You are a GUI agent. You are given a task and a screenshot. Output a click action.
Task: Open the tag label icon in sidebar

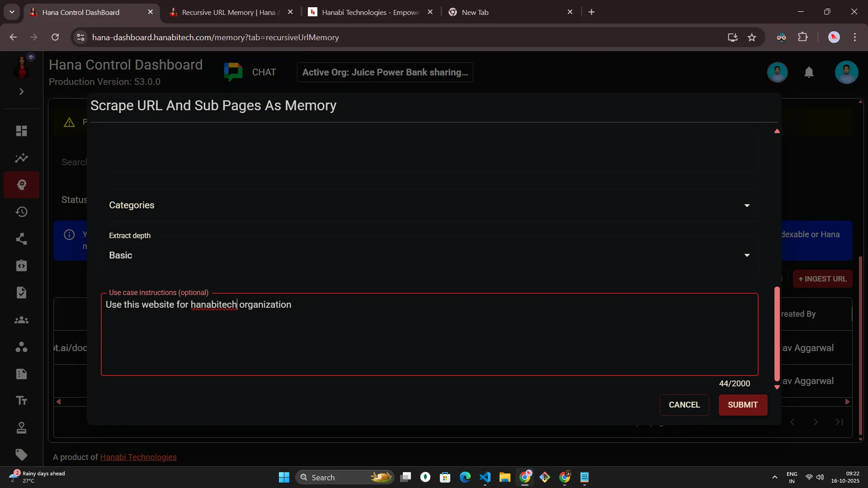[21, 455]
